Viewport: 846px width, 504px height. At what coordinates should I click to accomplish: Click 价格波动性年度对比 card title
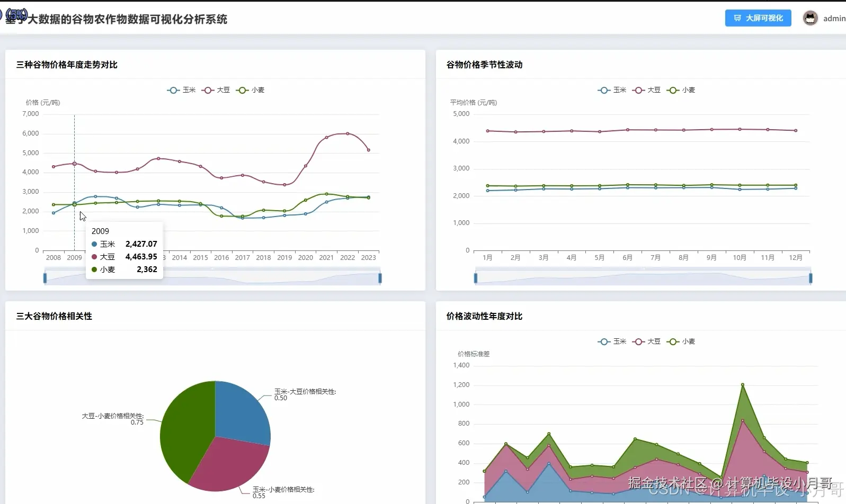(x=484, y=316)
